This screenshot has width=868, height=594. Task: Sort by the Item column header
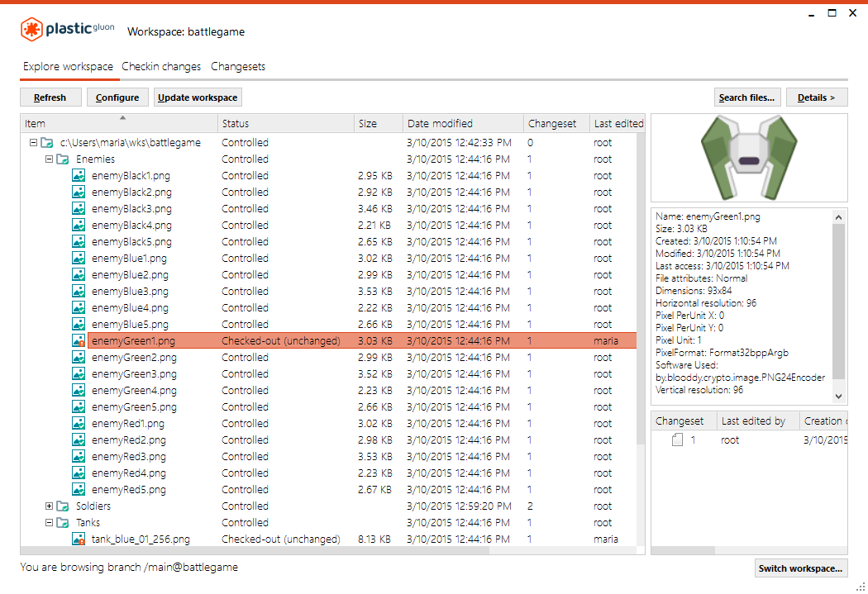(119, 123)
